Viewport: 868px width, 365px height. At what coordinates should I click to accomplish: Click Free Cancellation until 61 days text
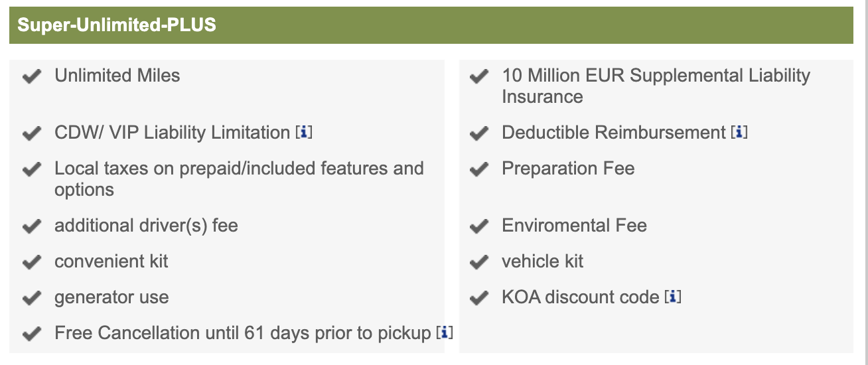242,333
